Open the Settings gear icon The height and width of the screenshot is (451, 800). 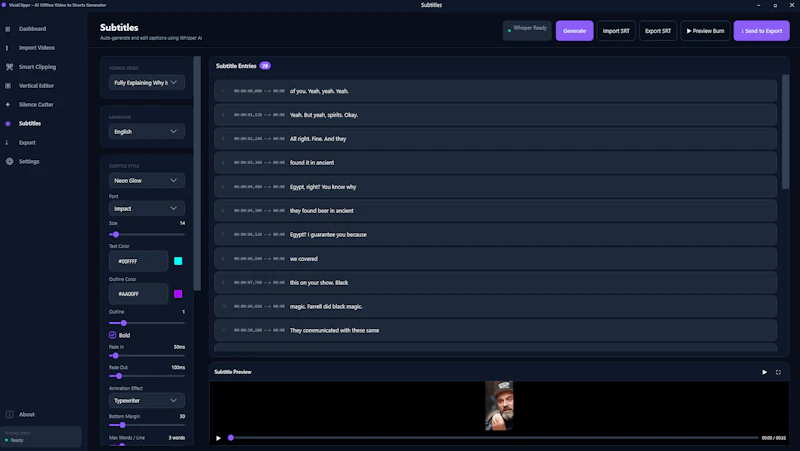(x=9, y=161)
